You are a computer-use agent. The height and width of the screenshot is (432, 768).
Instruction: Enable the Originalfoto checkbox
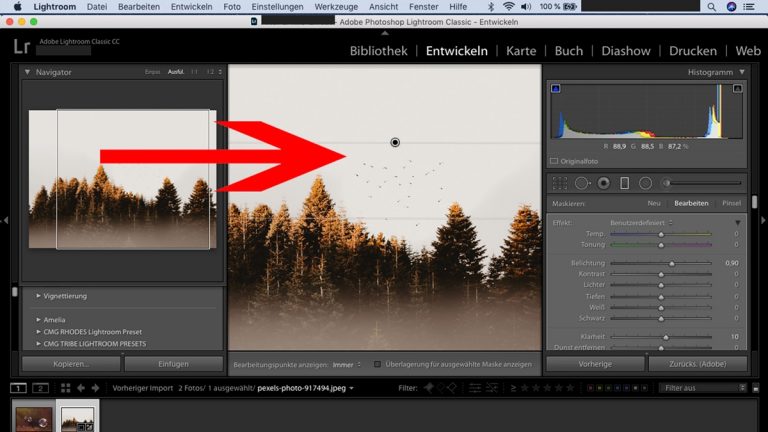coord(554,160)
